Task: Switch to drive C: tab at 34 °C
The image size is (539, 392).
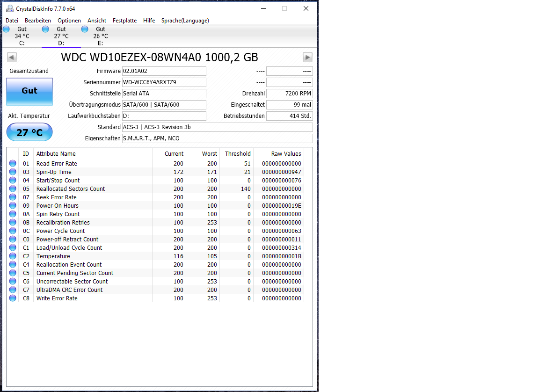Action: pos(22,36)
